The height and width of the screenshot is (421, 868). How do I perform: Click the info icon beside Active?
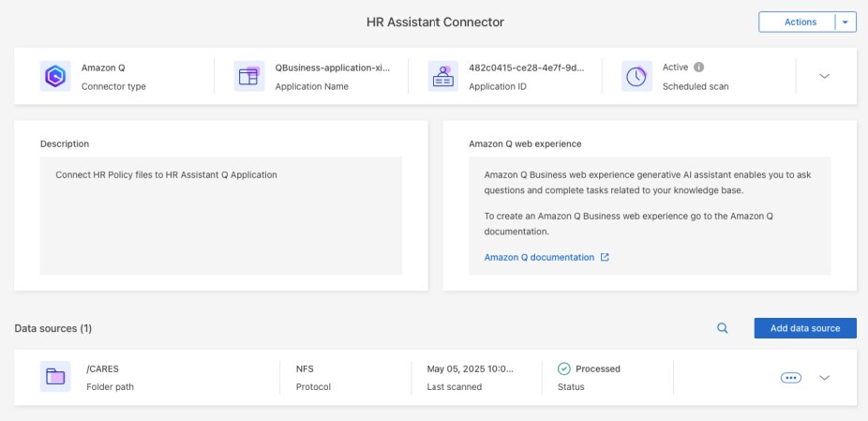(699, 68)
